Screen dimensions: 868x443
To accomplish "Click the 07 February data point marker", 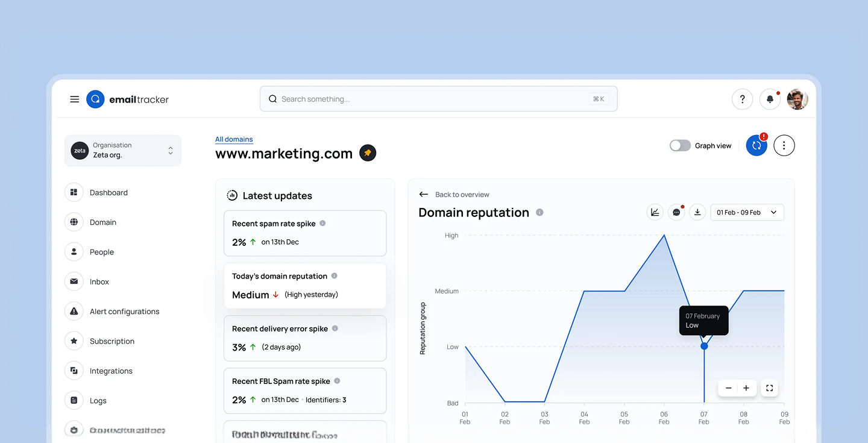I will (x=704, y=346).
